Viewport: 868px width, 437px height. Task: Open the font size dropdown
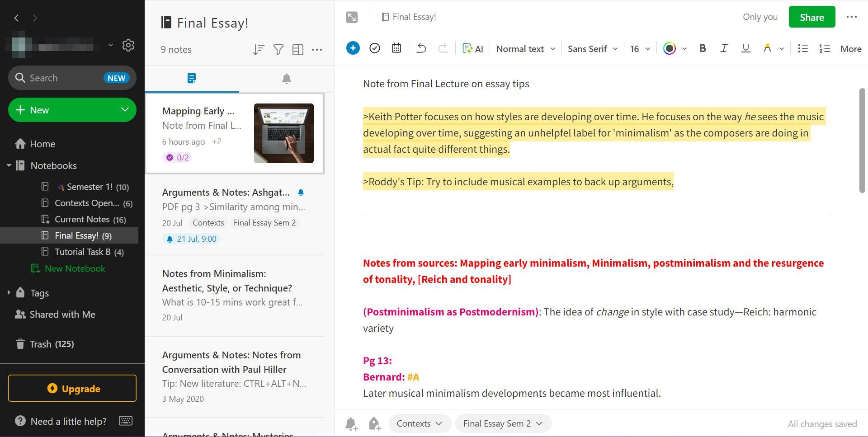(x=639, y=48)
